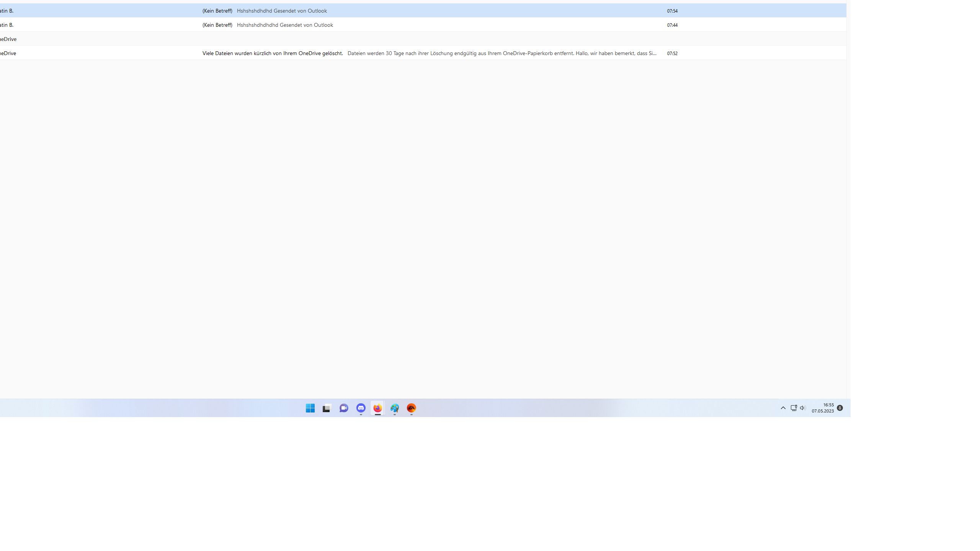Click the Firefox taskbar icon

(377, 408)
